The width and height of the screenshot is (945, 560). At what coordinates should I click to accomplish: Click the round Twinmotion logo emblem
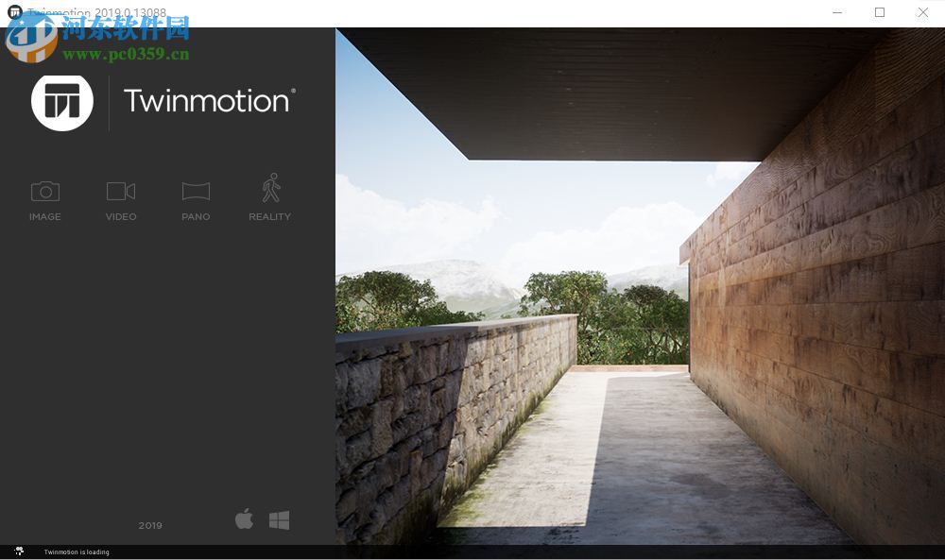pyautogui.click(x=62, y=102)
